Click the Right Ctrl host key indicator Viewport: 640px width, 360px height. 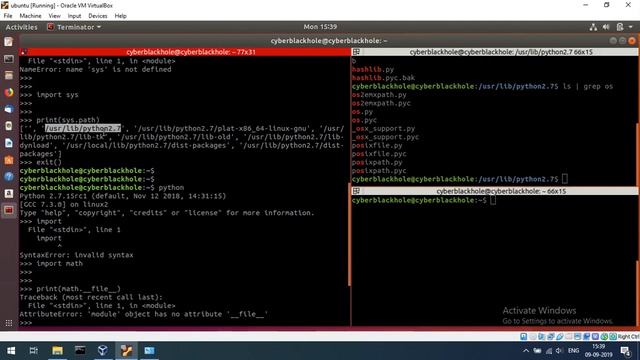(629, 337)
